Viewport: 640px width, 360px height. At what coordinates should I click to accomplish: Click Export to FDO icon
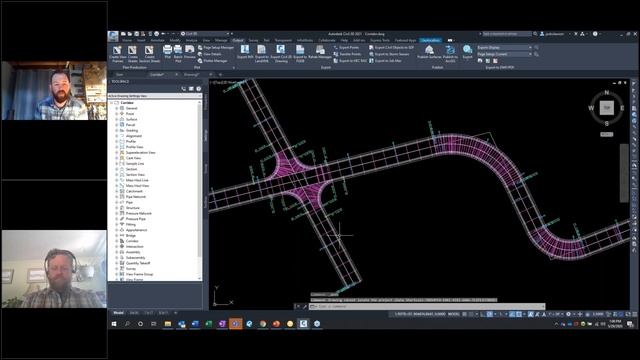coord(300,53)
